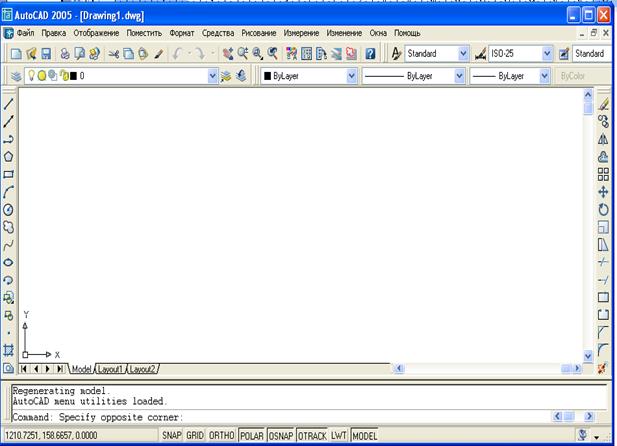The height and width of the screenshot is (446, 617).
Task: Select the Revision Cloud tool
Action: tap(8, 227)
